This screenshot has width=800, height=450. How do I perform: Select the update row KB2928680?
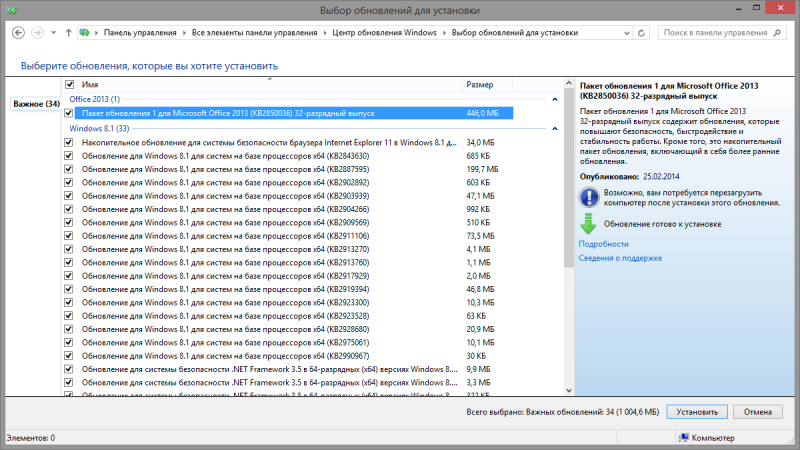[x=288, y=329]
